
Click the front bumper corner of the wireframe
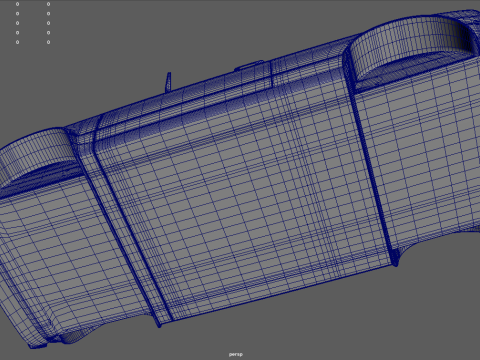pyautogui.click(x=35, y=346)
